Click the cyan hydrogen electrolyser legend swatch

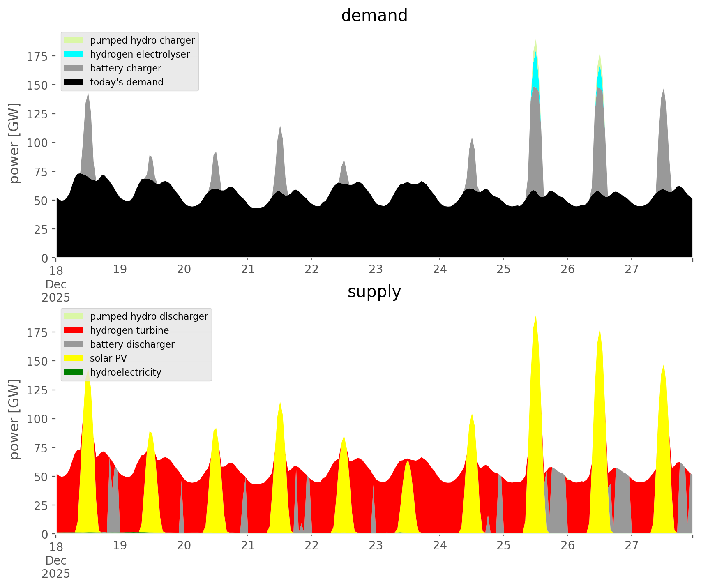74,54
